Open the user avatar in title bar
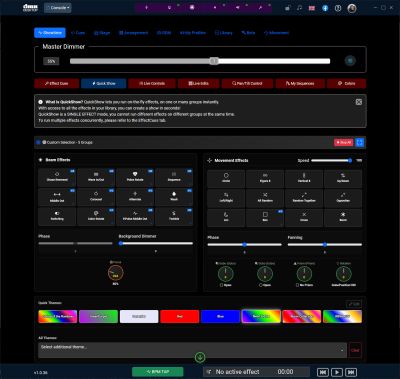Image resolution: width=400 pixels, height=379 pixels. pyautogui.click(x=352, y=8)
